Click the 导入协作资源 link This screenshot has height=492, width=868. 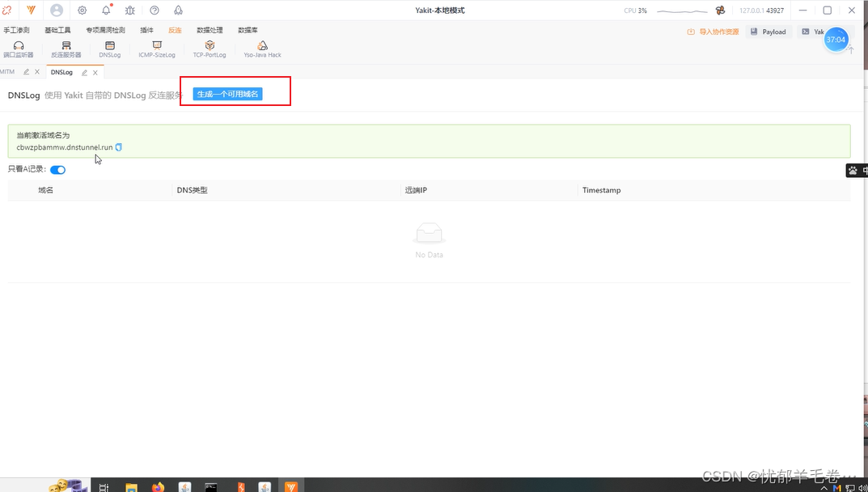[713, 32]
